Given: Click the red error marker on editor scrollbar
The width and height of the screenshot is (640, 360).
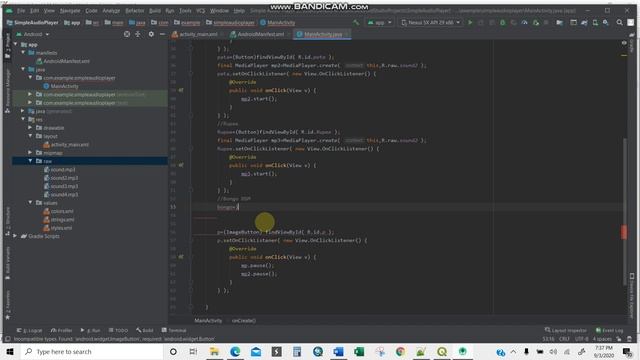Looking at the screenshot, I should (624, 232).
